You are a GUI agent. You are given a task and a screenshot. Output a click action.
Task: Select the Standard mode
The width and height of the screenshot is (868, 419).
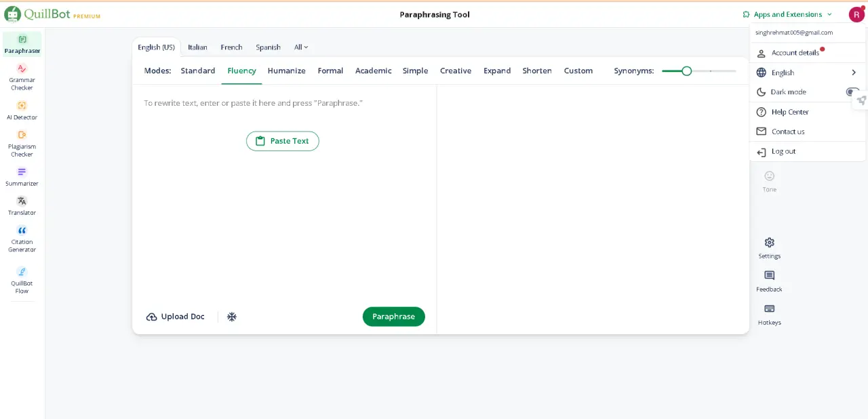[x=198, y=71]
